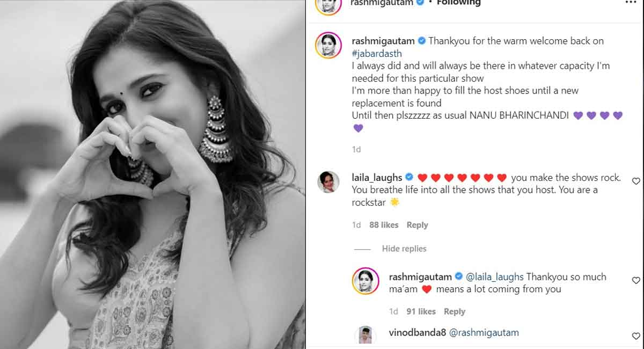Open the vinodbanda8 username link
644x349 pixels.
click(x=417, y=332)
